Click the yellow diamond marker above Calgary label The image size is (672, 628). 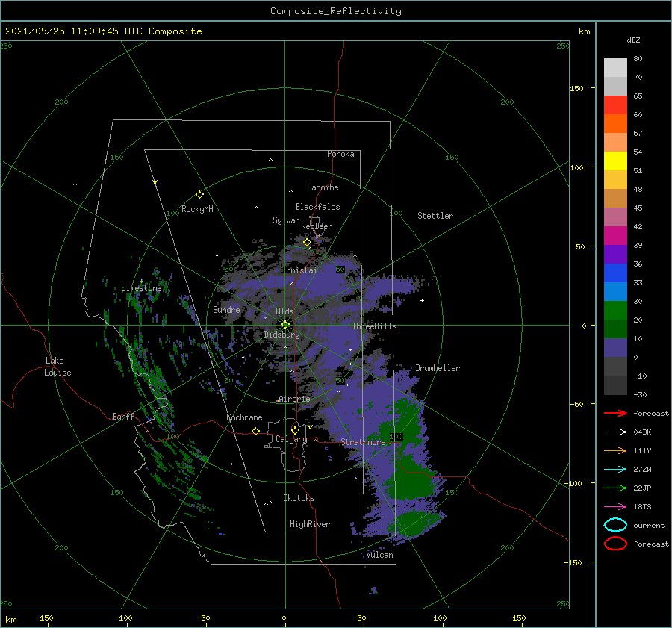(x=295, y=430)
